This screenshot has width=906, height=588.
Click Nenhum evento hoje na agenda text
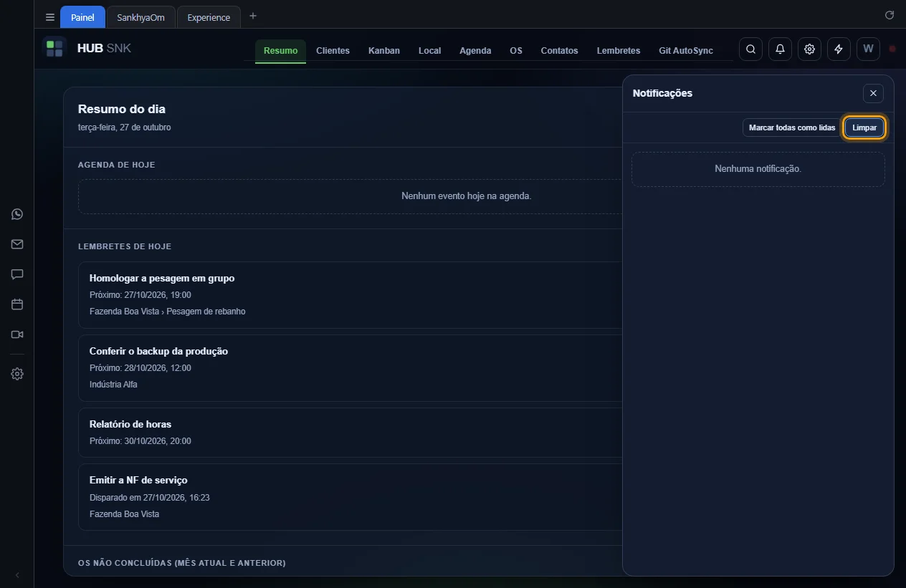467,196
